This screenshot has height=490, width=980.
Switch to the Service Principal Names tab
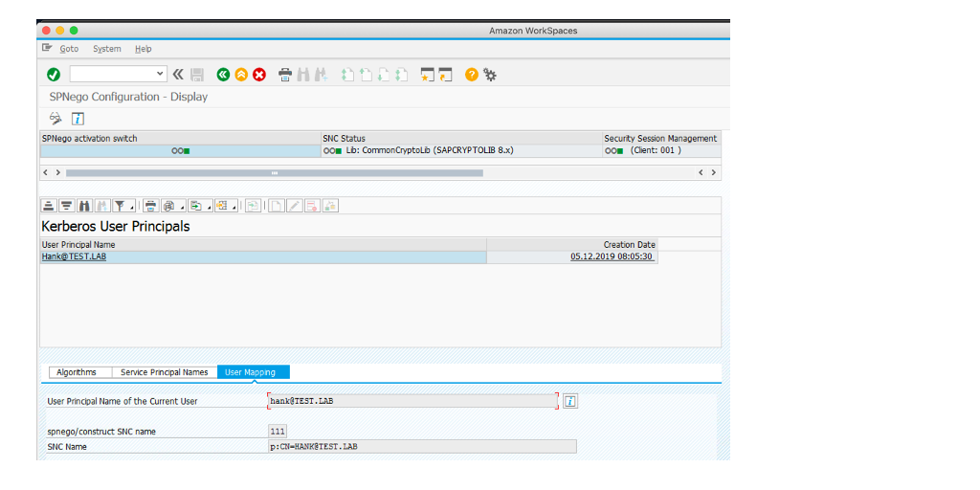coord(165,372)
